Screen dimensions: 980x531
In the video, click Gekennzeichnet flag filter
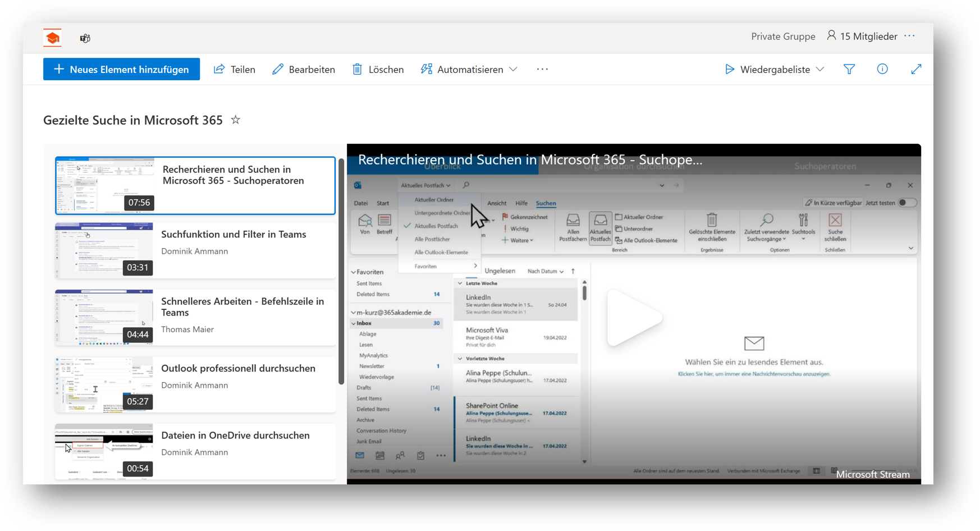525,217
